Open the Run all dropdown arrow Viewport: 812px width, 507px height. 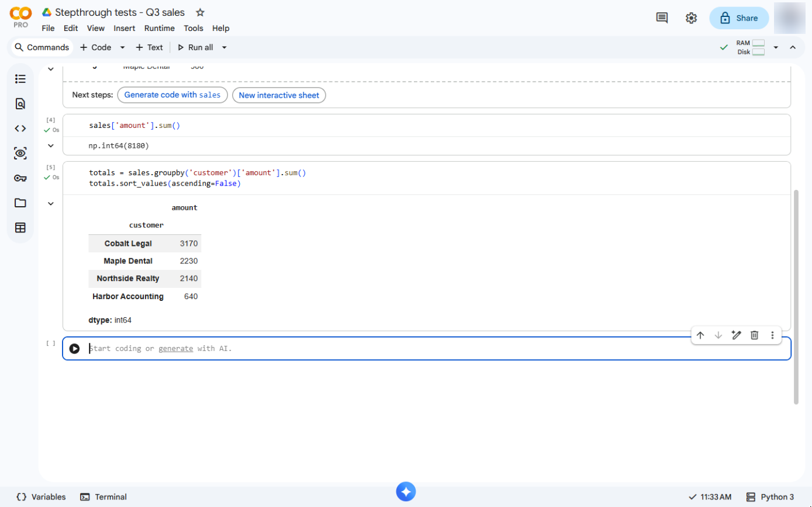coord(224,47)
